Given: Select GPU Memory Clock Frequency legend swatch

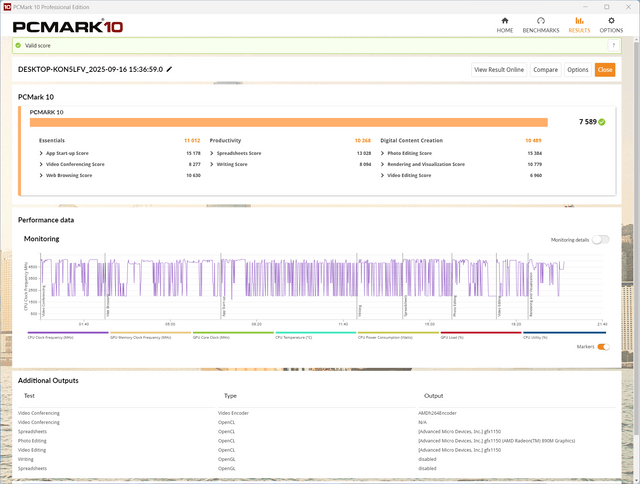Looking at the screenshot, I should coord(151,333).
